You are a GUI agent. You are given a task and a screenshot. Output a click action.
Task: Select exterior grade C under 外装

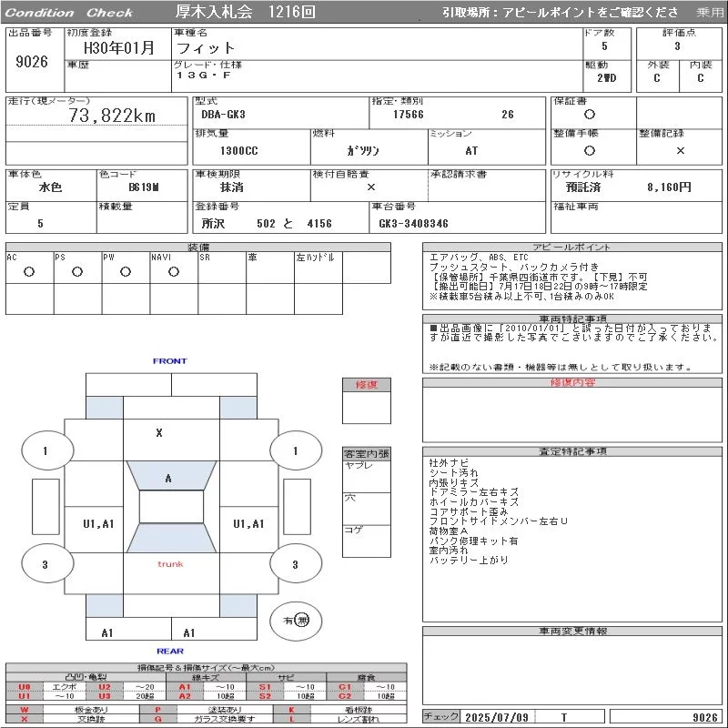pos(656,78)
